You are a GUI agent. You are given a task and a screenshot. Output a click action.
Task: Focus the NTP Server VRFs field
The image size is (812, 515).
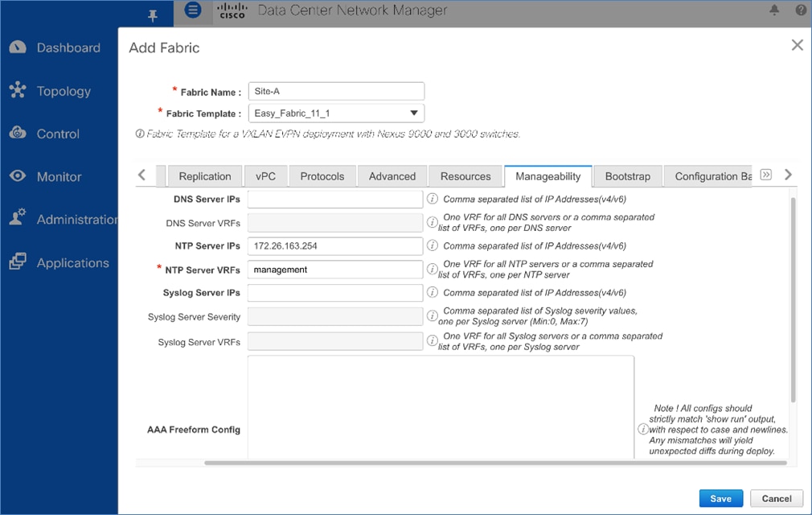point(335,270)
